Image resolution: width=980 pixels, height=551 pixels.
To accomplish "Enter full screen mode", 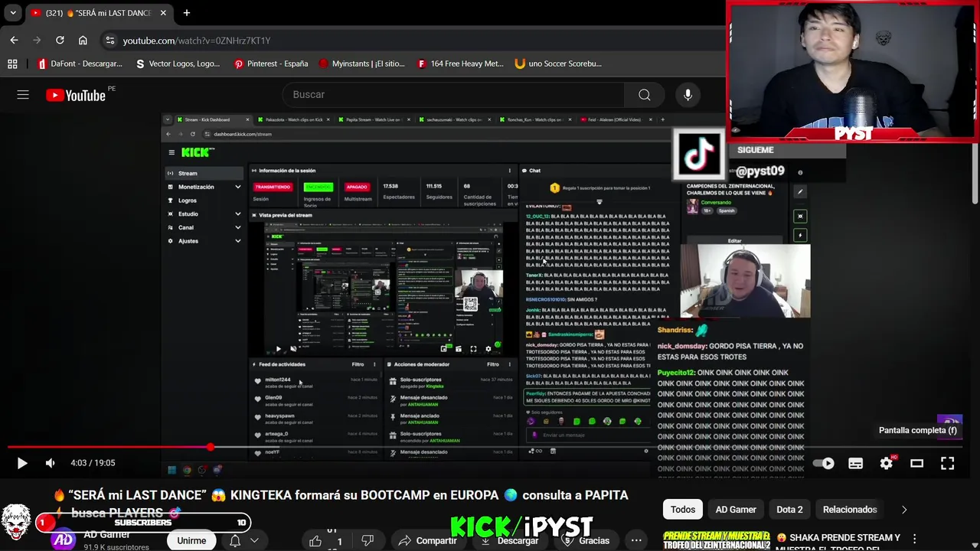I will tap(947, 463).
